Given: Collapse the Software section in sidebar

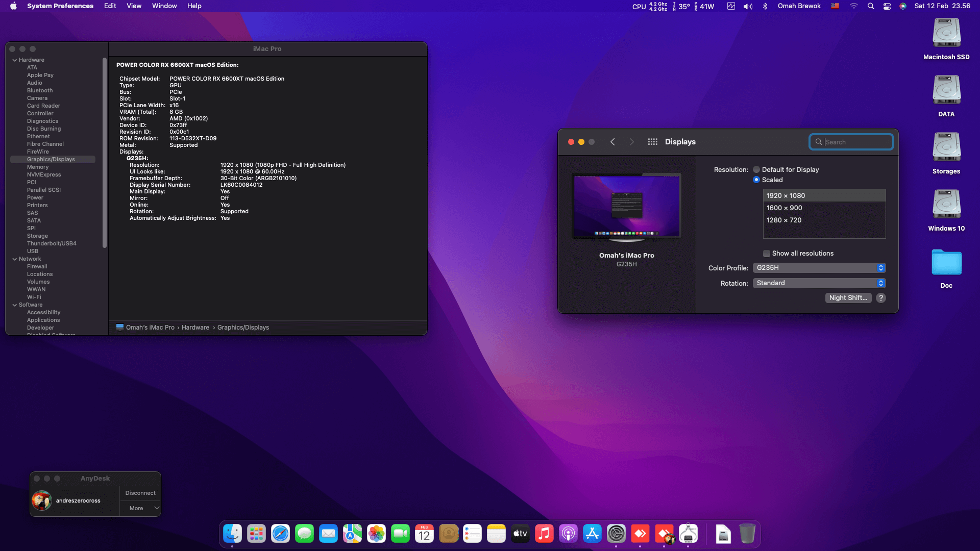Looking at the screenshot, I should [15, 305].
